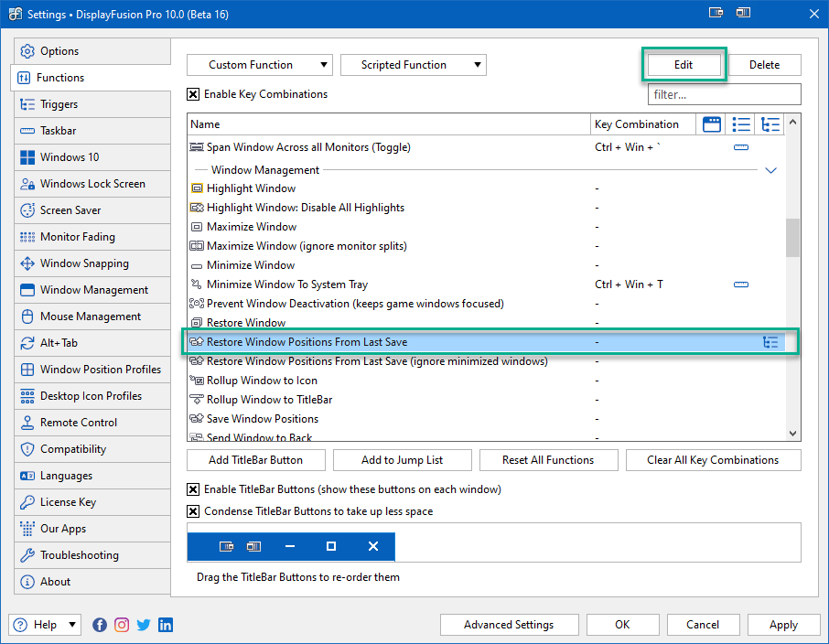The image size is (829, 644).
Task: Click the Save Window Positions row icon
Action: click(x=197, y=419)
